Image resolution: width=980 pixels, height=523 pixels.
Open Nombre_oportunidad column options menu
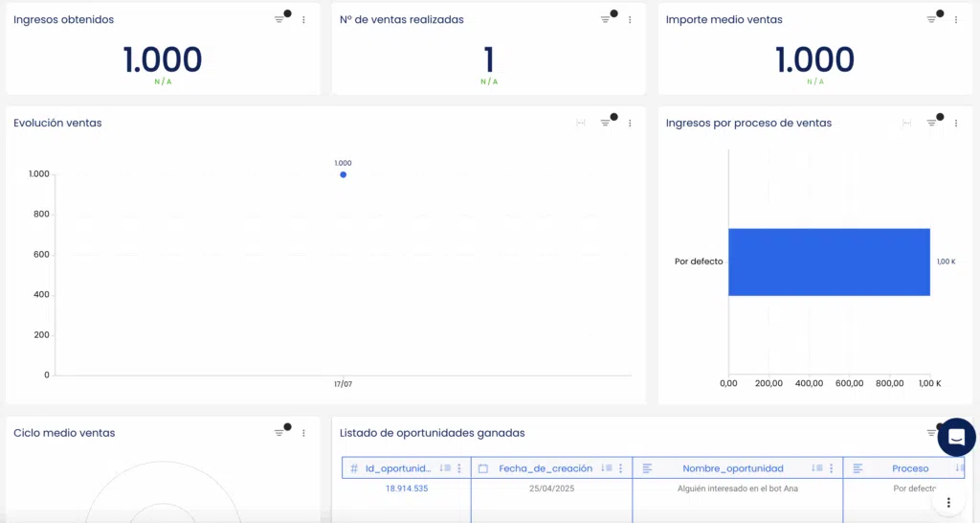pyautogui.click(x=832, y=468)
